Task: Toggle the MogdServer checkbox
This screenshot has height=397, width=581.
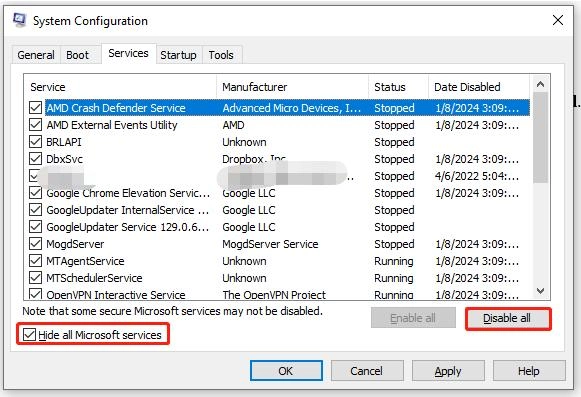Action: coord(36,244)
